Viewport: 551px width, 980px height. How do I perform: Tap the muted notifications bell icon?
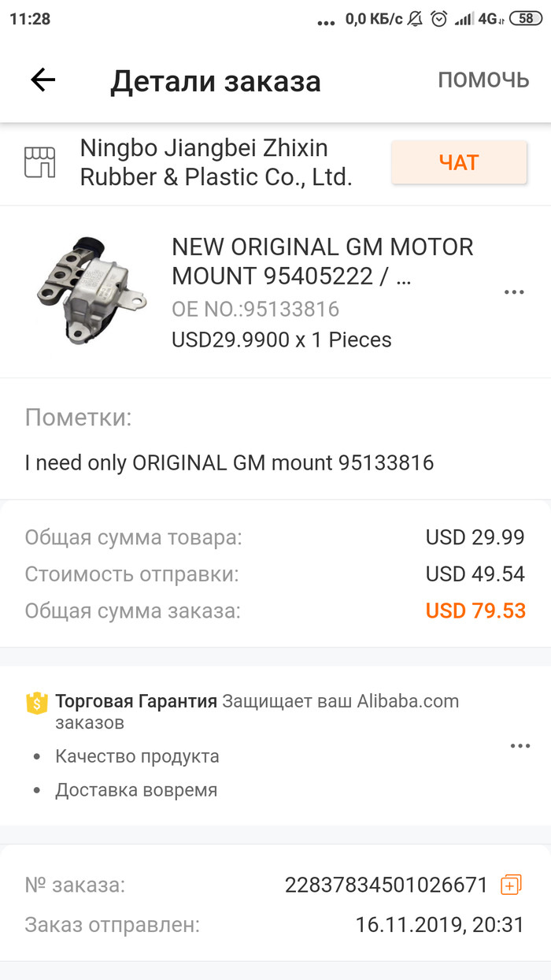click(x=414, y=19)
